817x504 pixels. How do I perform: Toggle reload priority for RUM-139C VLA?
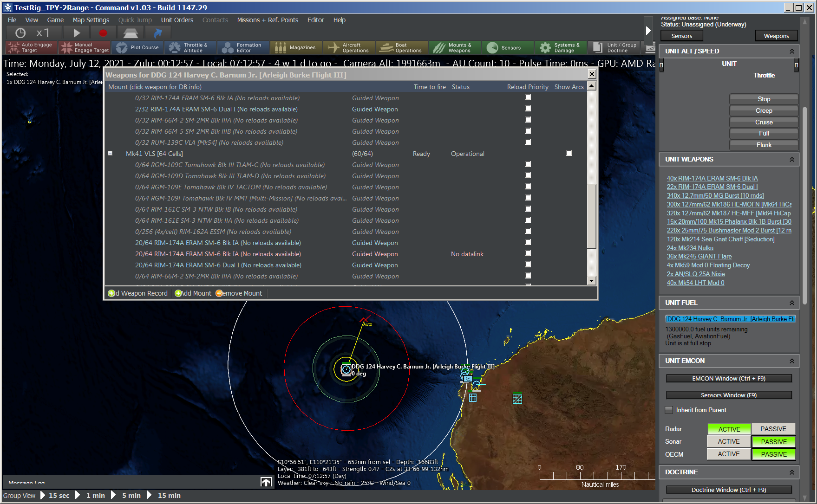[528, 142]
